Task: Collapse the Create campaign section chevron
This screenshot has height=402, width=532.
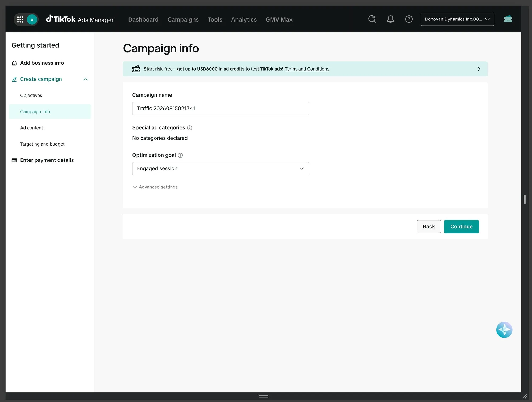Action: click(85, 79)
